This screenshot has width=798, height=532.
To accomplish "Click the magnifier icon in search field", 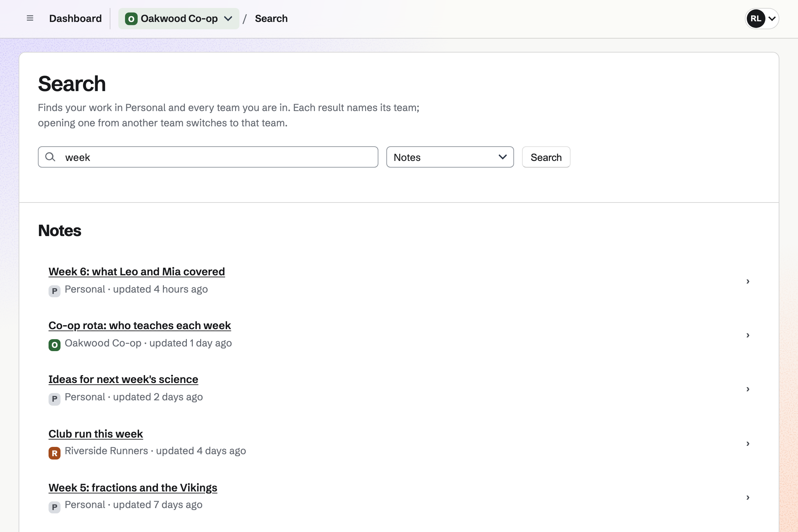I will tap(50, 157).
